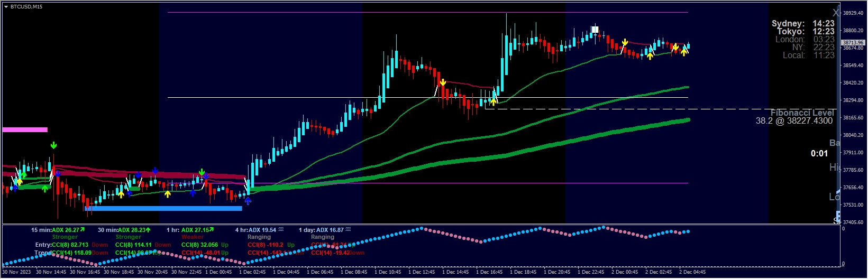The width and height of the screenshot is (868, 279).
Task: Click the green up arrow next to 15 min ADX
Action: click(83, 230)
